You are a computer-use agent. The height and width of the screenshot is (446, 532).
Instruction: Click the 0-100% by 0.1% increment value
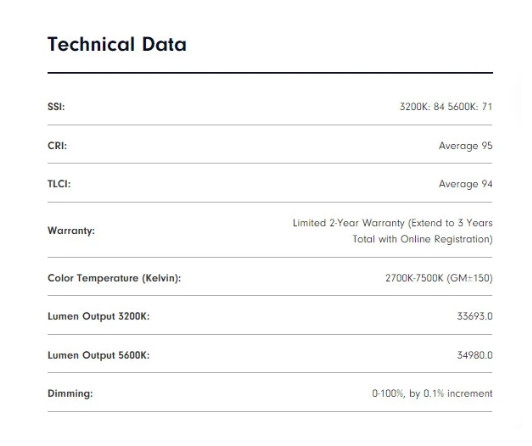[x=432, y=394]
